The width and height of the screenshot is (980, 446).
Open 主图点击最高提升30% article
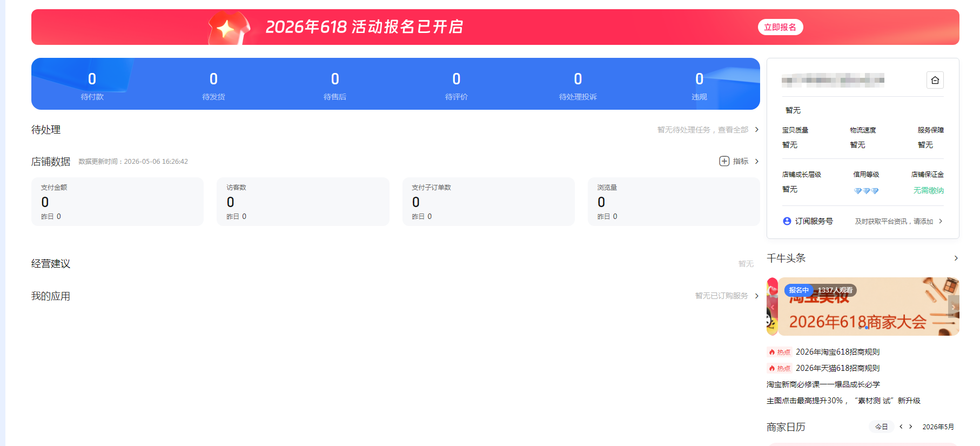(x=843, y=401)
